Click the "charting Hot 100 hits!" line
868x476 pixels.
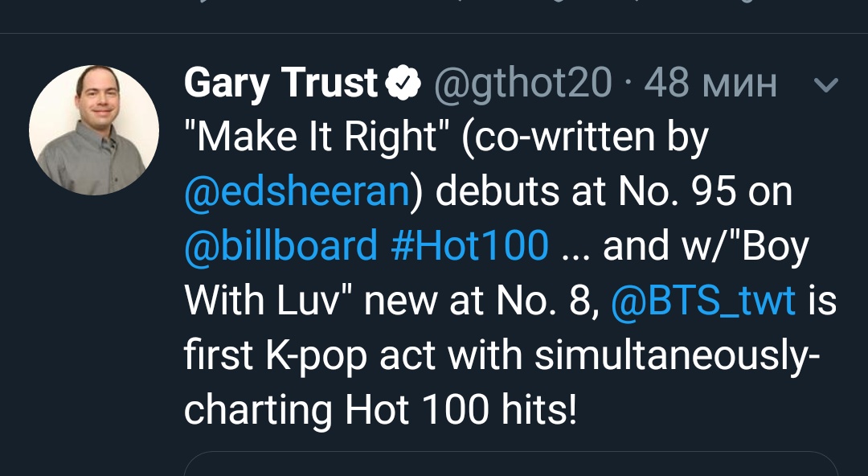[x=380, y=410]
